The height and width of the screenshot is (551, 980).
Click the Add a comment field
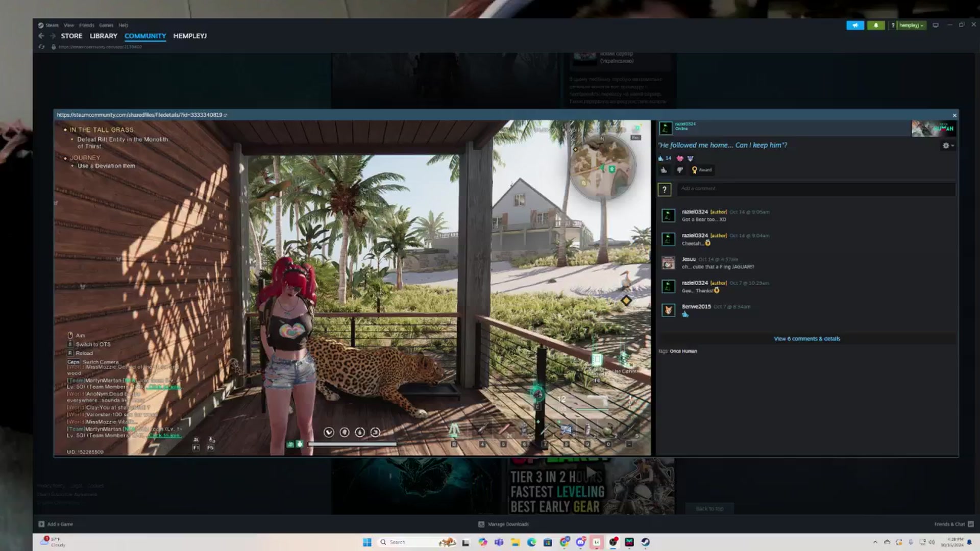pos(816,189)
